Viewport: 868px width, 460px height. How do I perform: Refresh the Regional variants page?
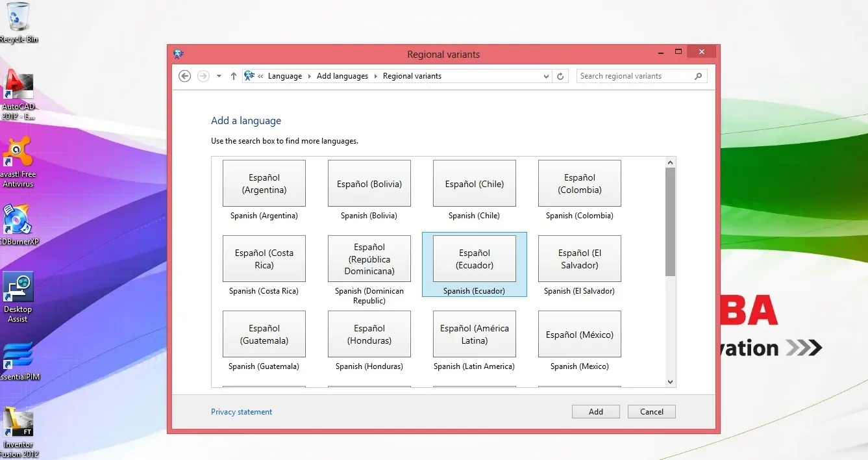coord(561,76)
